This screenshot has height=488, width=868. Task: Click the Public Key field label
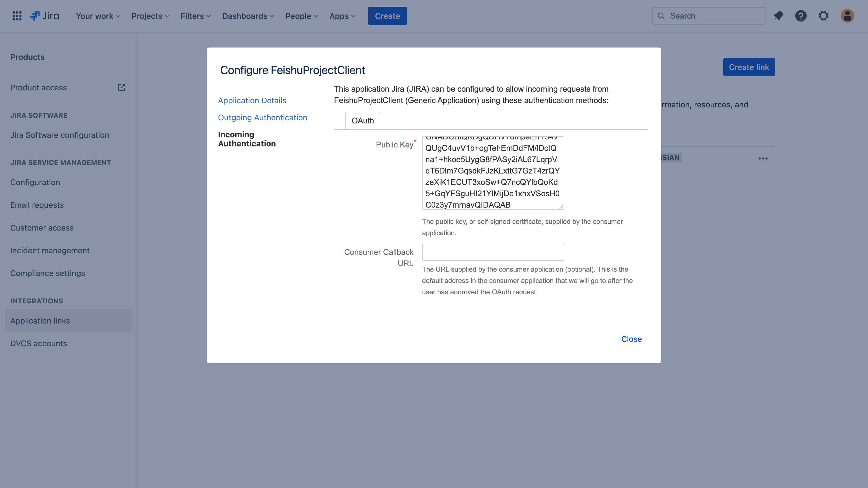[x=394, y=145]
